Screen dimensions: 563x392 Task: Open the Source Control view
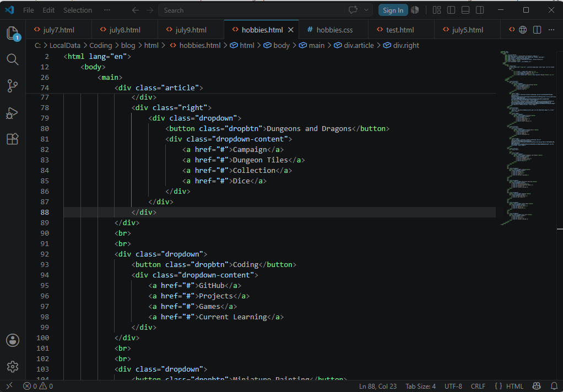tap(13, 86)
